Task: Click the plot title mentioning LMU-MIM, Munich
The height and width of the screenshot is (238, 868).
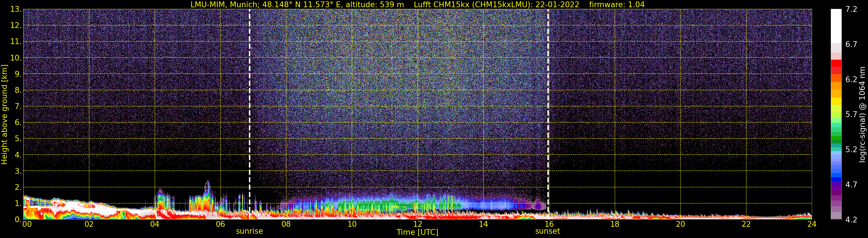Action: pos(417,4)
